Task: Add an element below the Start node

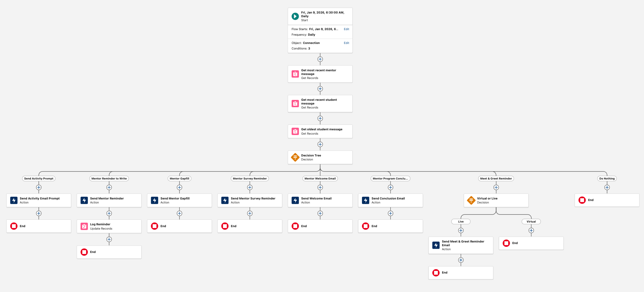Action: tap(320, 59)
